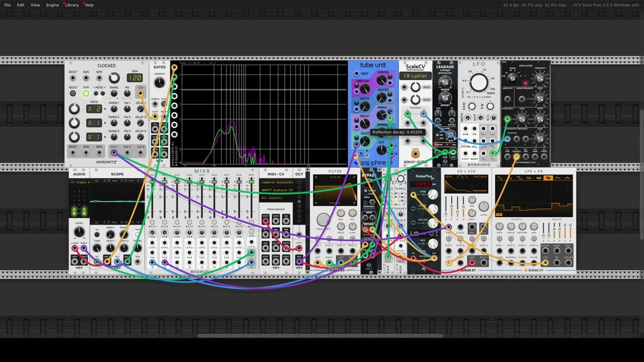This screenshot has height=362, width=644.
Task: Click the WIDTH knob on tube unit
Action: point(365,107)
